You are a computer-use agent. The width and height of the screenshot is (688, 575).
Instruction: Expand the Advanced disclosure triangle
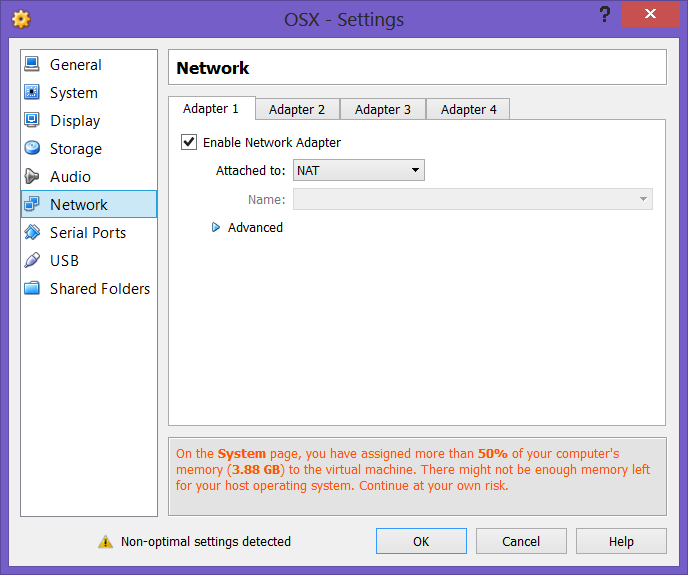click(x=215, y=227)
